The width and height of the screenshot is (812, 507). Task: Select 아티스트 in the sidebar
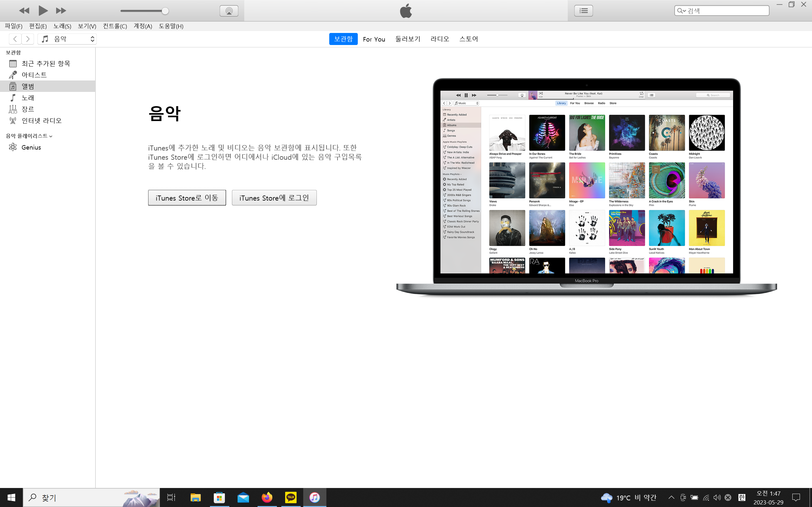[x=34, y=75]
